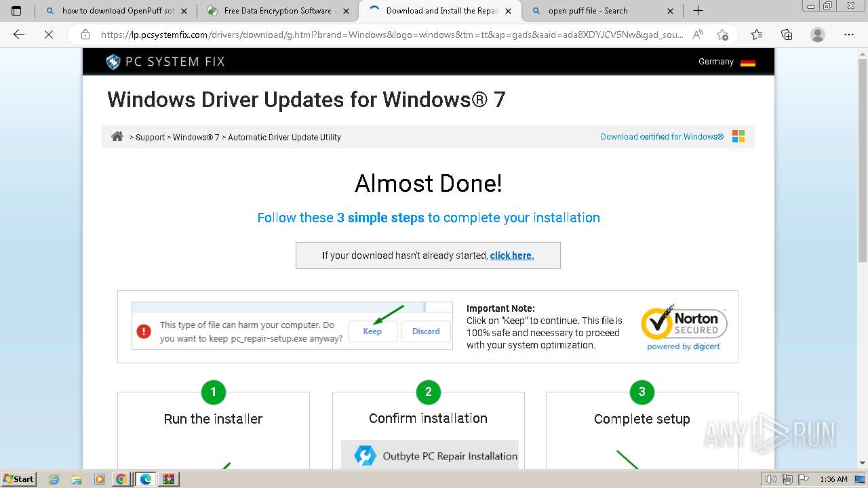Click the 'Confirm installation' step heading
Screen dimensions: 868x488
point(428,418)
